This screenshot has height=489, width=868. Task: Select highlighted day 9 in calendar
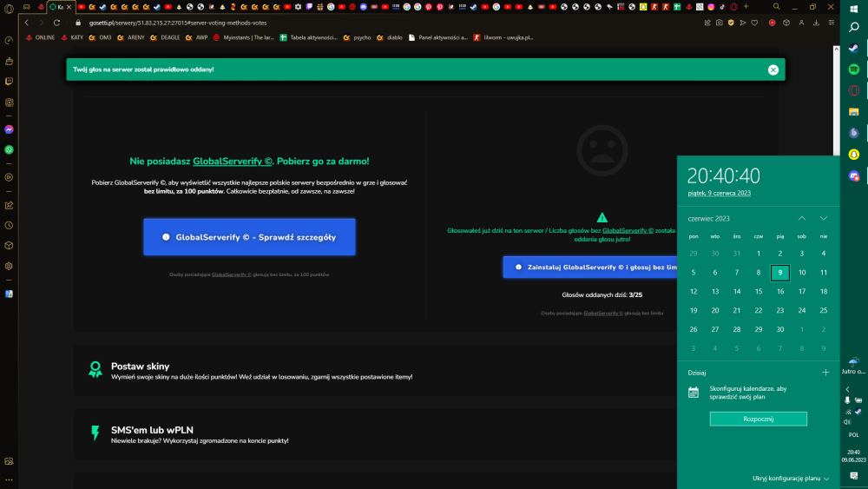pyautogui.click(x=780, y=273)
